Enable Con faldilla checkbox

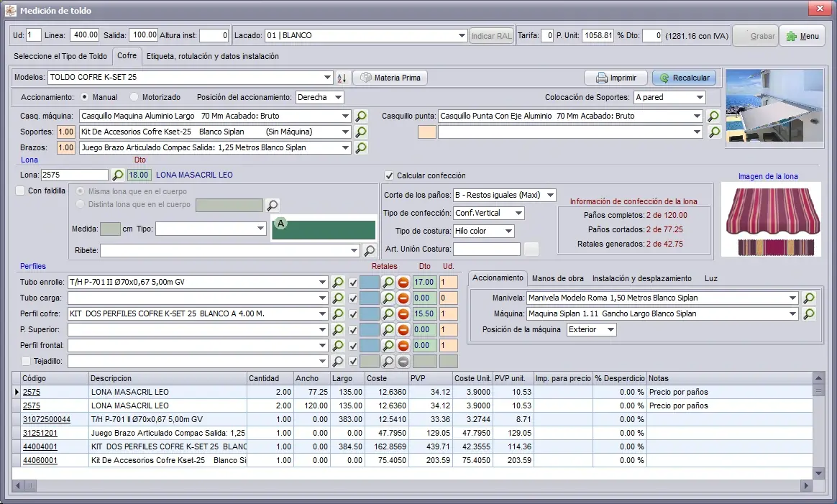click(x=20, y=191)
